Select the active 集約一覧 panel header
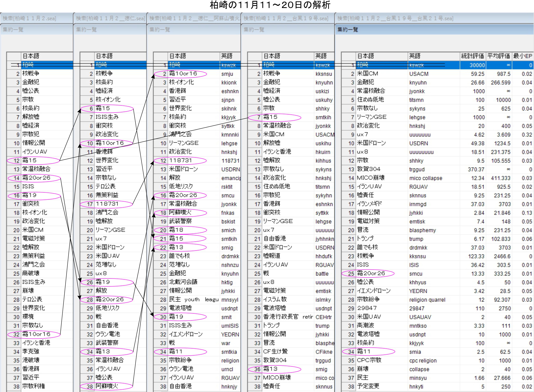The image size is (534, 392). [x=347, y=30]
